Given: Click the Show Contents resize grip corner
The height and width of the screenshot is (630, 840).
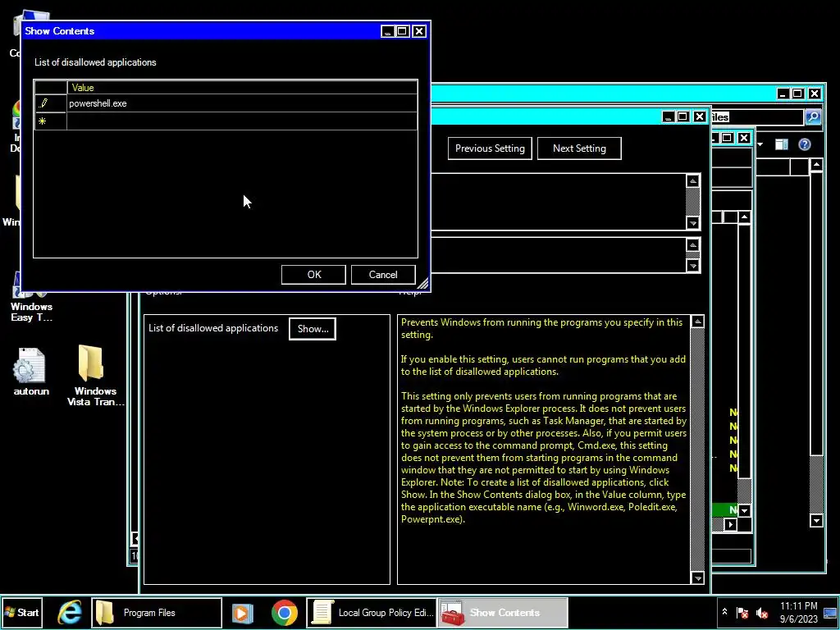Looking at the screenshot, I should 422,284.
